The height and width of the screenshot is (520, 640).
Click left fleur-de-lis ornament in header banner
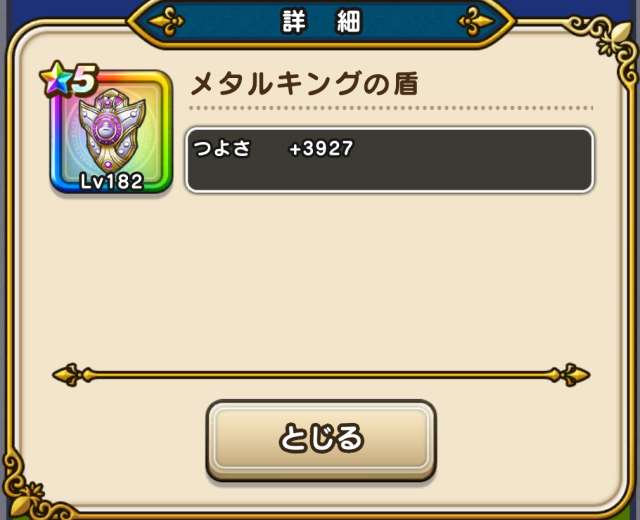166,20
